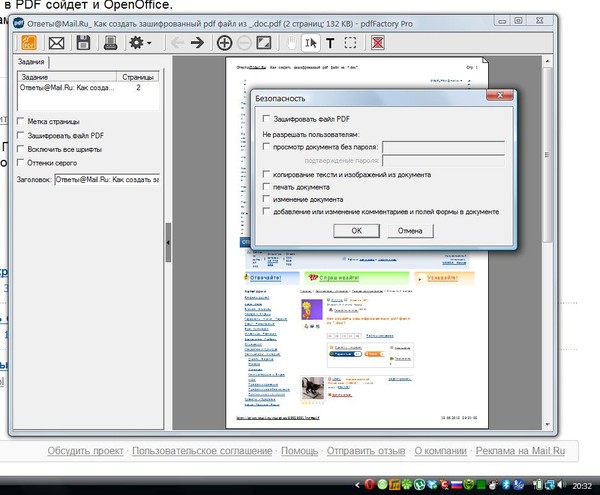This screenshot has width=600, height=495.
Task: Open the Помощь link
Action: [300, 451]
